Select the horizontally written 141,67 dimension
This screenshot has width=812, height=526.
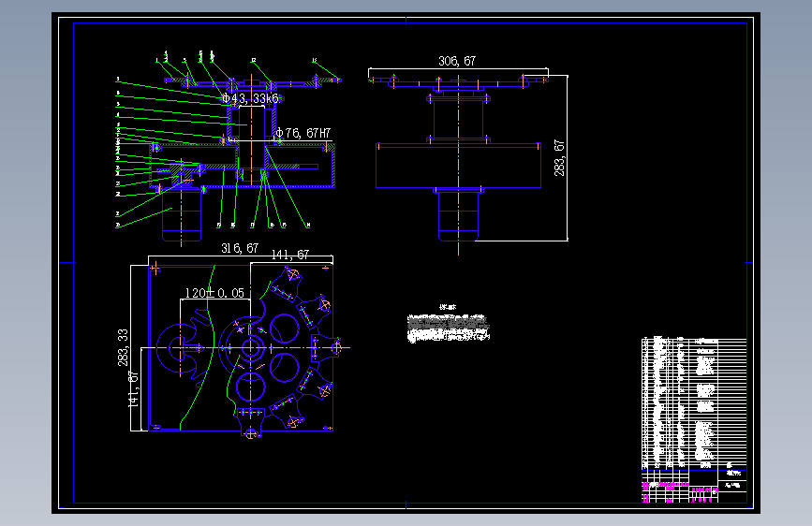pyautogui.click(x=290, y=255)
